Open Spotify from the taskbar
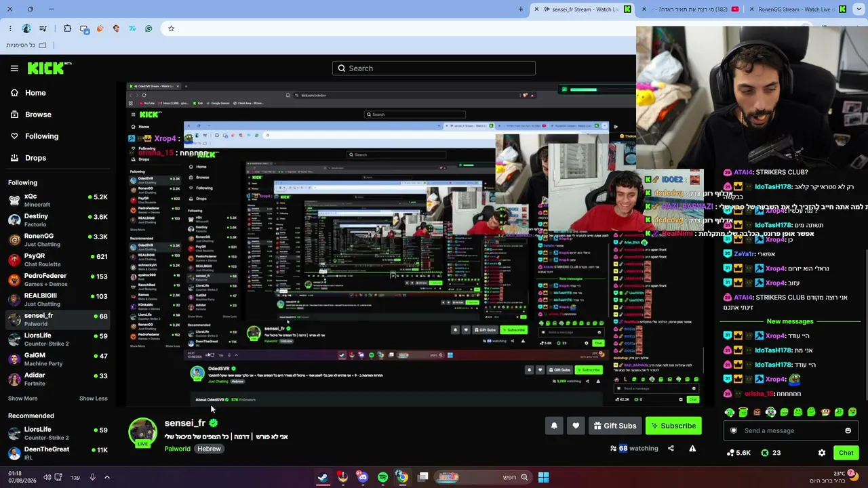The width and height of the screenshot is (868, 488). [382, 477]
